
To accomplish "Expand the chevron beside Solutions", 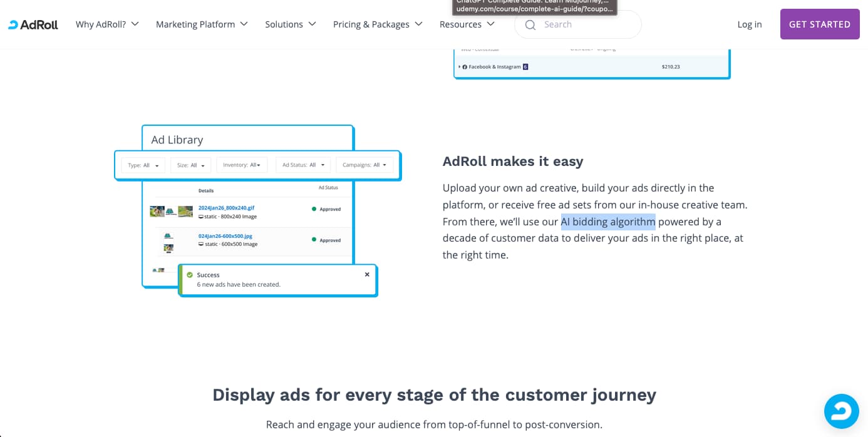I will point(312,24).
